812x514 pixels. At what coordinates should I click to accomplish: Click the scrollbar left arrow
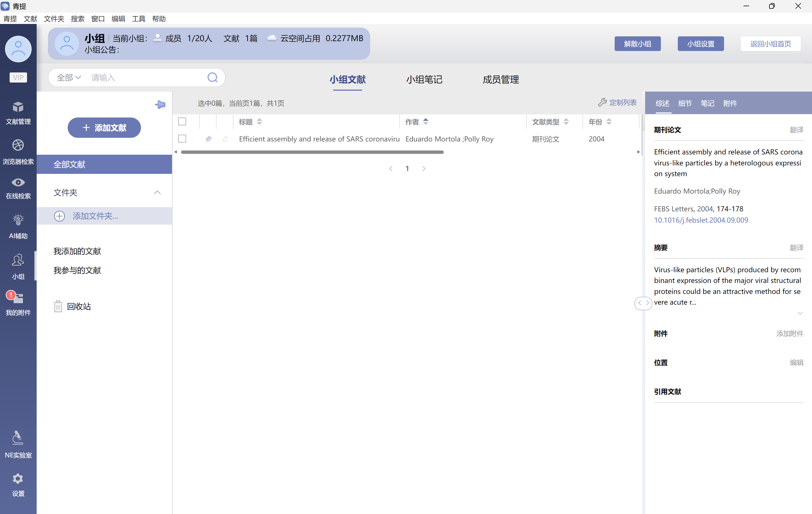(176, 152)
